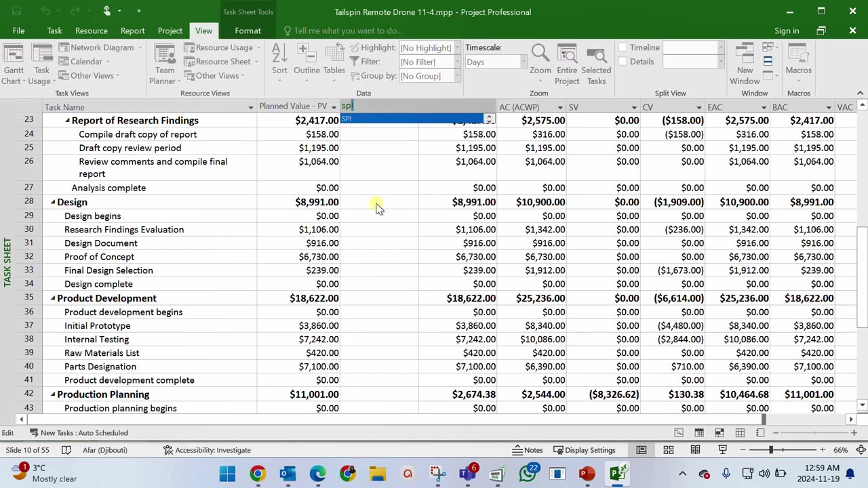Collapse the Product Development summary task
Screen dimensions: 868x488
click(x=53, y=298)
